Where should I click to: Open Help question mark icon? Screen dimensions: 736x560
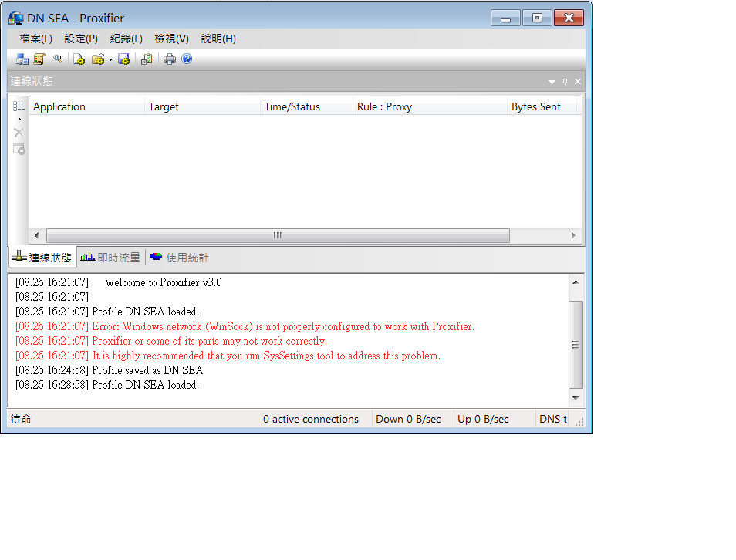(187, 59)
